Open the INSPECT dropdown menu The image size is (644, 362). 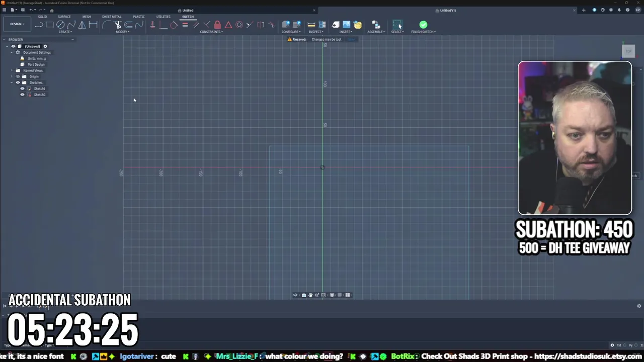tap(316, 32)
